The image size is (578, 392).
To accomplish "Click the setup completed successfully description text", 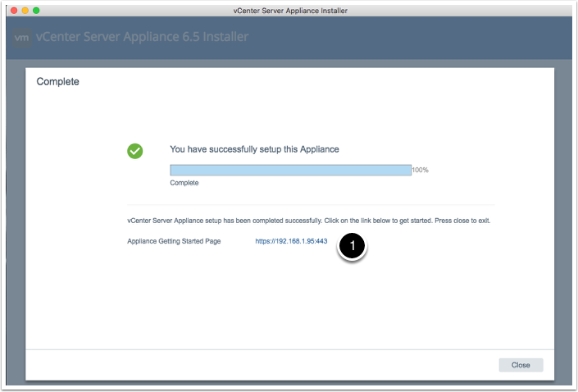I will pyautogui.click(x=308, y=221).
